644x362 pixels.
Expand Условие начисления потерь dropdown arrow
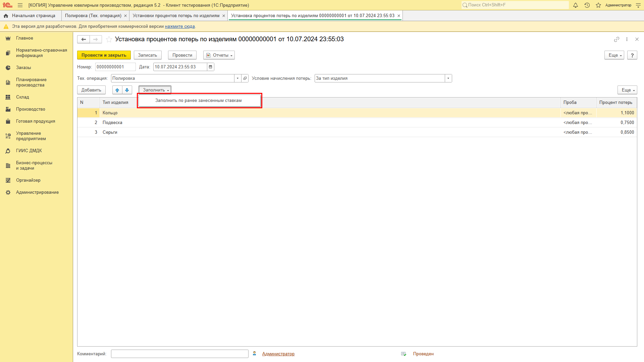448,78
